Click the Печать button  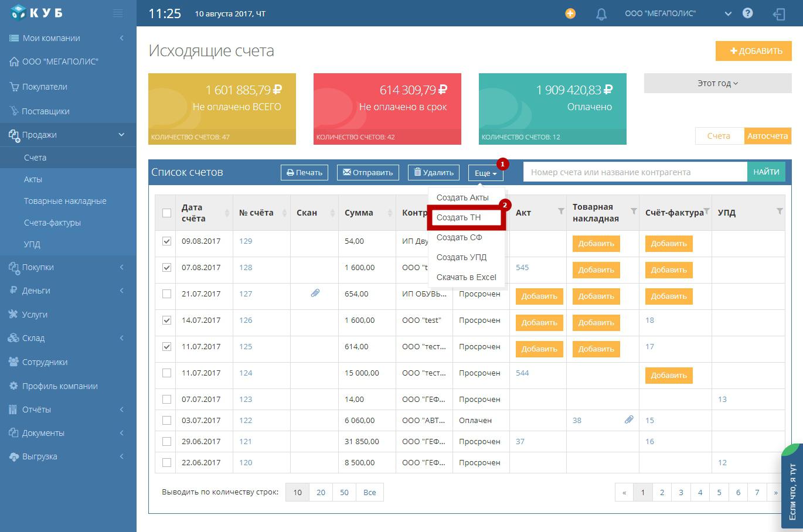click(304, 172)
